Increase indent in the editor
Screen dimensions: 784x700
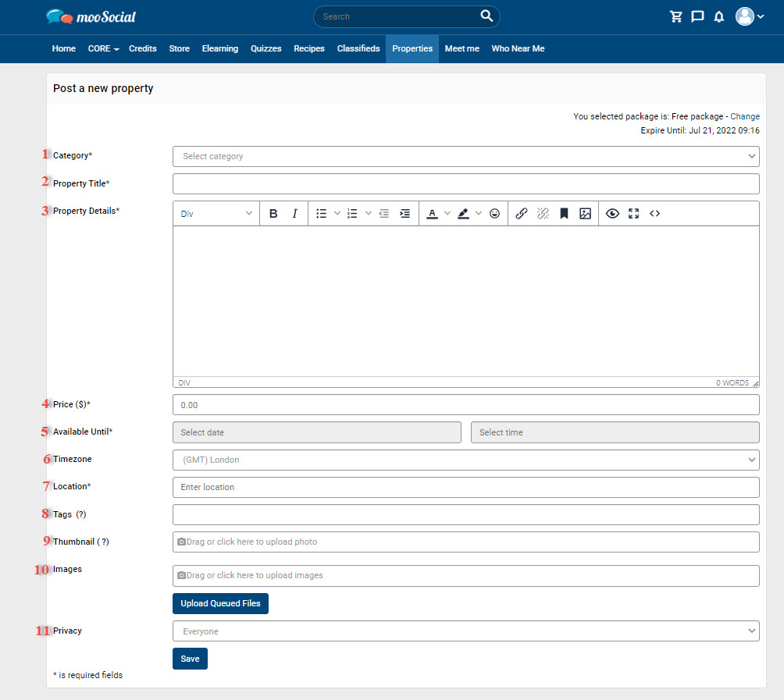click(405, 213)
